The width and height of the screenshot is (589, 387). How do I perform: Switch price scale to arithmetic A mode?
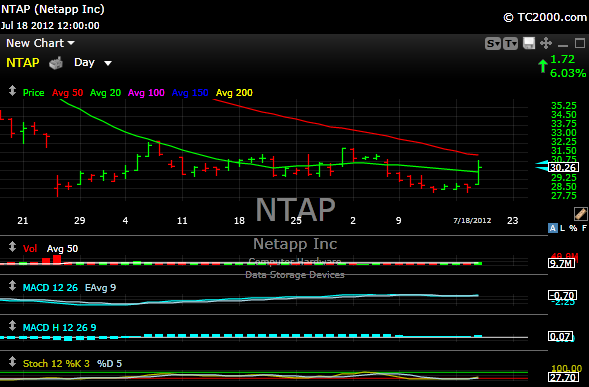[x=553, y=228]
